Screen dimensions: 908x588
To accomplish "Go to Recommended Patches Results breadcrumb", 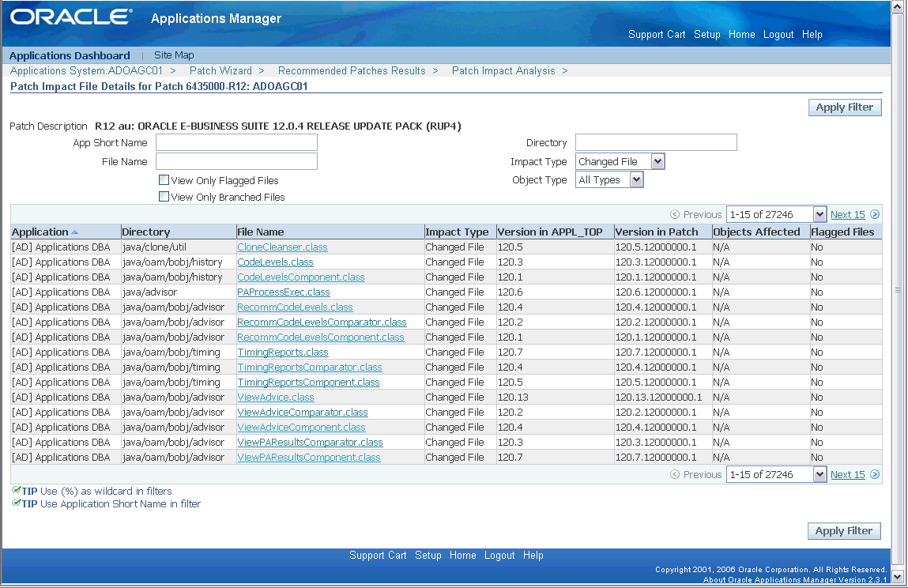I will pos(352,70).
